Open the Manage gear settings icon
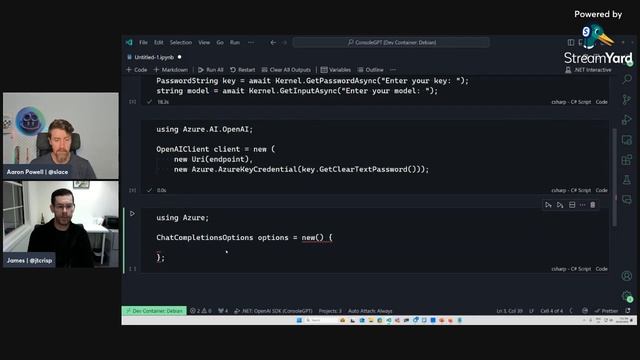This screenshot has height=360, width=640. [627, 296]
